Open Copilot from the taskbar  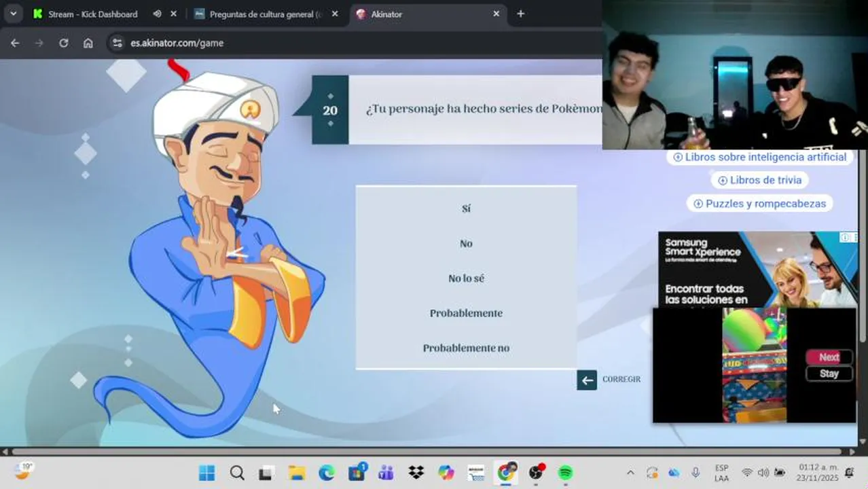click(x=446, y=473)
